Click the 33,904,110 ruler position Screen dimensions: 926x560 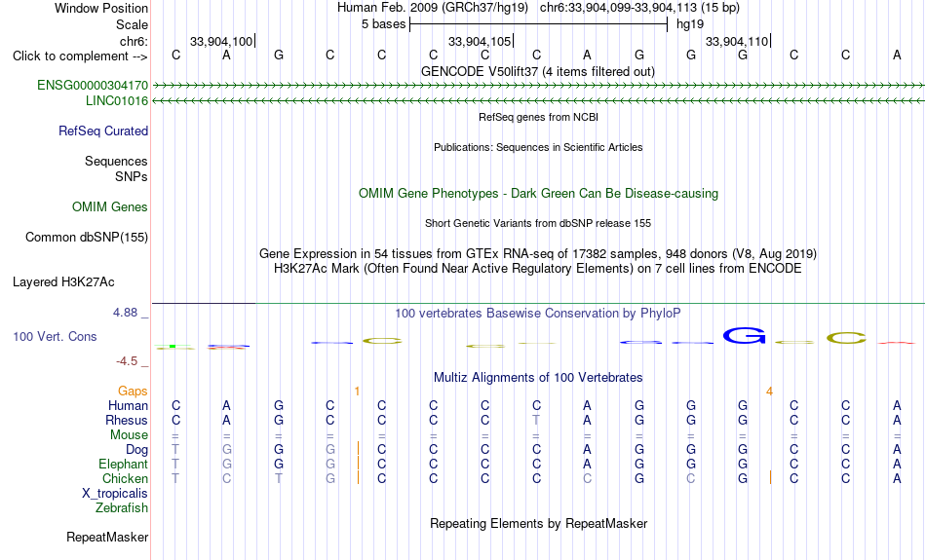[737, 41]
